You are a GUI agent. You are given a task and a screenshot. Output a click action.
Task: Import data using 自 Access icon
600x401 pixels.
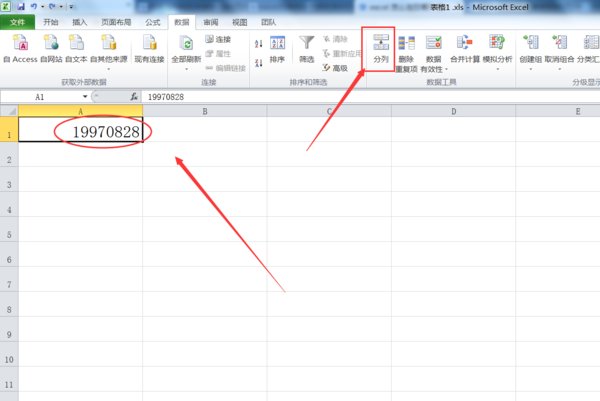click(x=20, y=48)
